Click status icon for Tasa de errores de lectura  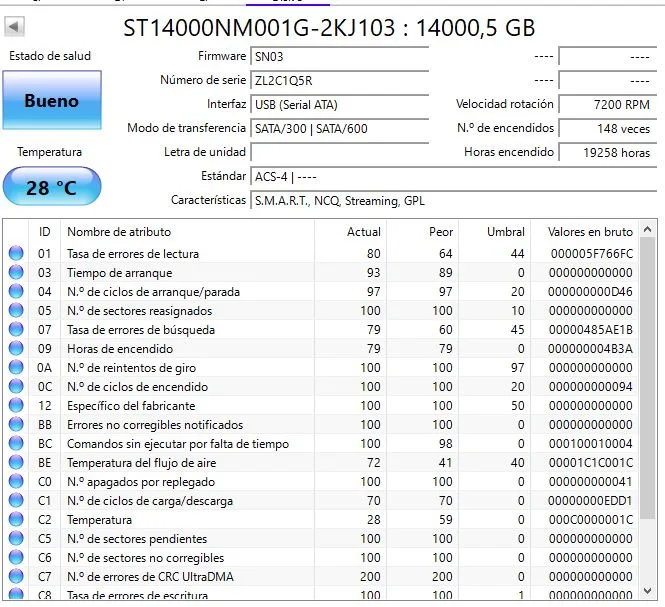(16, 253)
